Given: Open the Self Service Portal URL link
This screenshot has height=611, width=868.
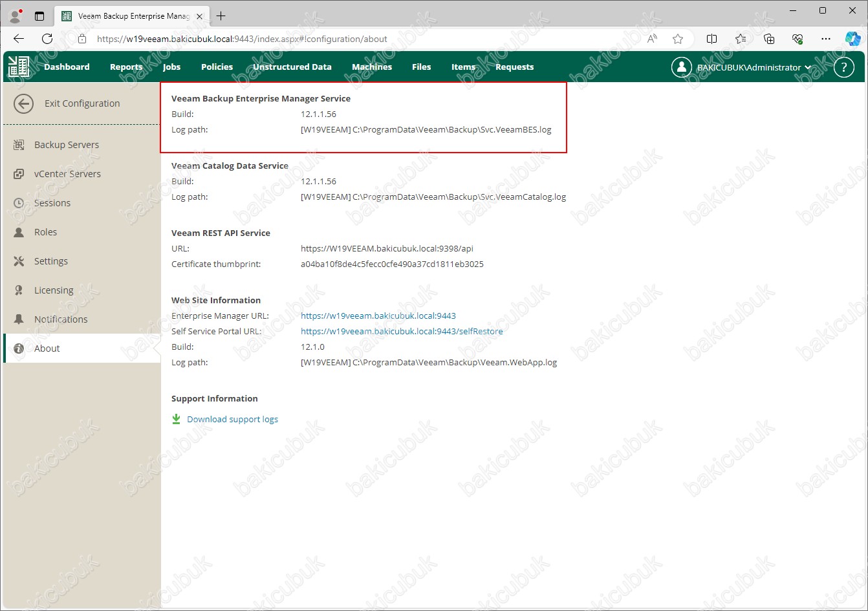Looking at the screenshot, I should click(402, 332).
